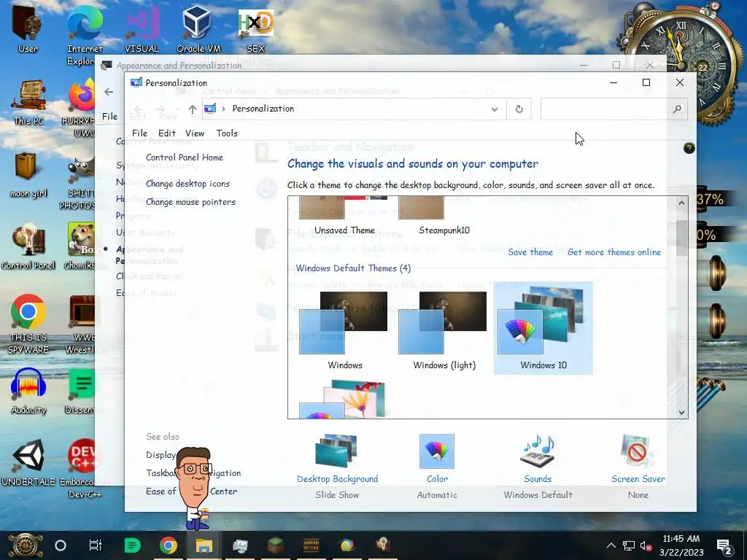
Task: Click the help question mark icon
Action: [689, 148]
